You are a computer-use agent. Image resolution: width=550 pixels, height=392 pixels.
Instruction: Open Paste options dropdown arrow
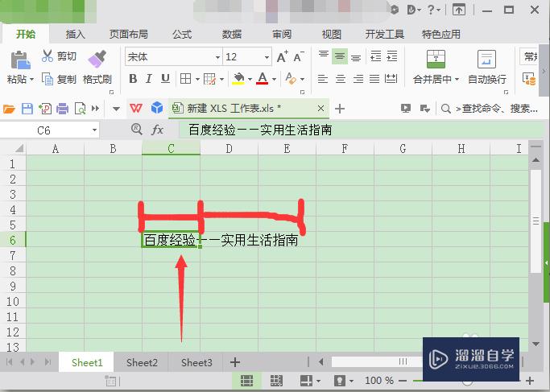pyautogui.click(x=31, y=80)
